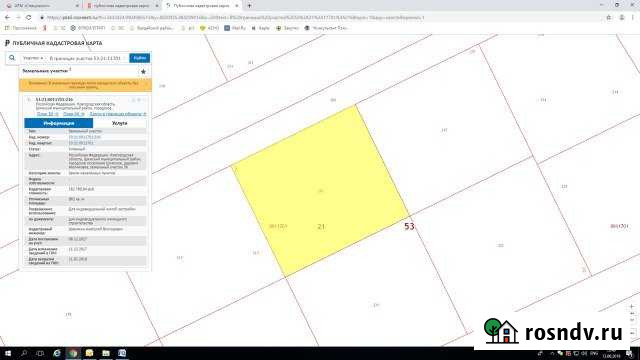Open the Windows Start menu
This screenshot has width=640, height=360.
(x=8, y=353)
